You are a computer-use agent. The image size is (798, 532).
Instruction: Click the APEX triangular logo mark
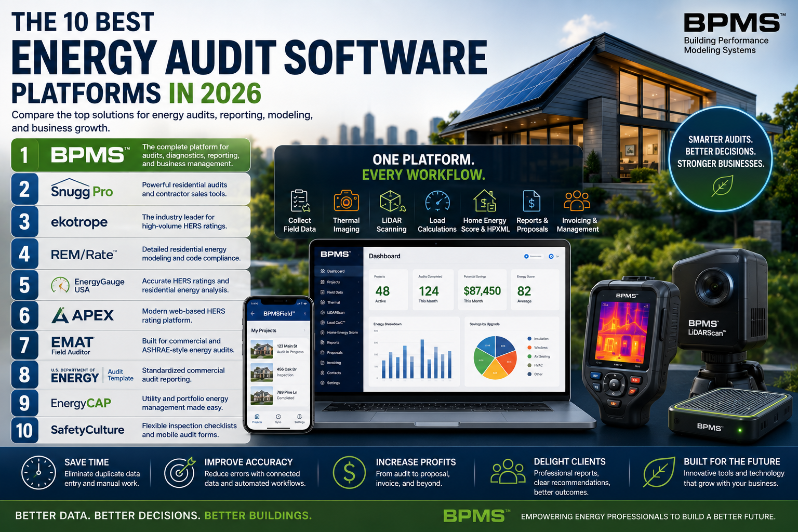pos(60,315)
